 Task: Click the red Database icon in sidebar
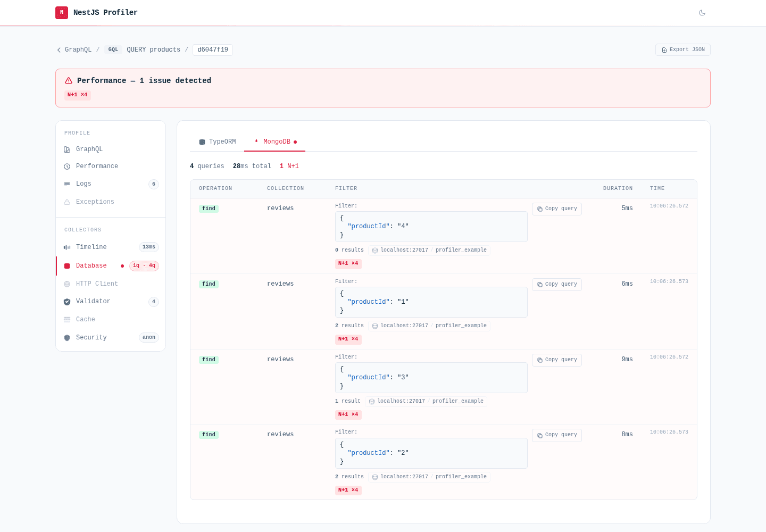coord(67,266)
